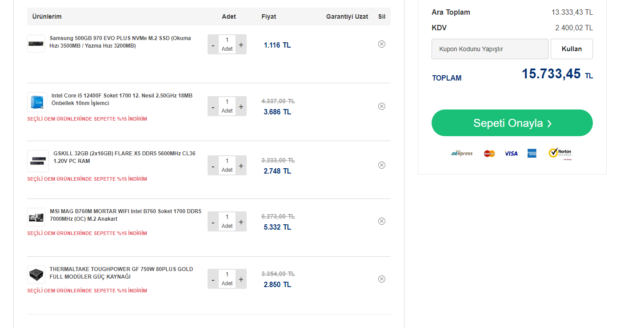The image size is (644, 328).
Task: Decrease quantity of MSI MAG B760M motherboard
Action: 213,222
